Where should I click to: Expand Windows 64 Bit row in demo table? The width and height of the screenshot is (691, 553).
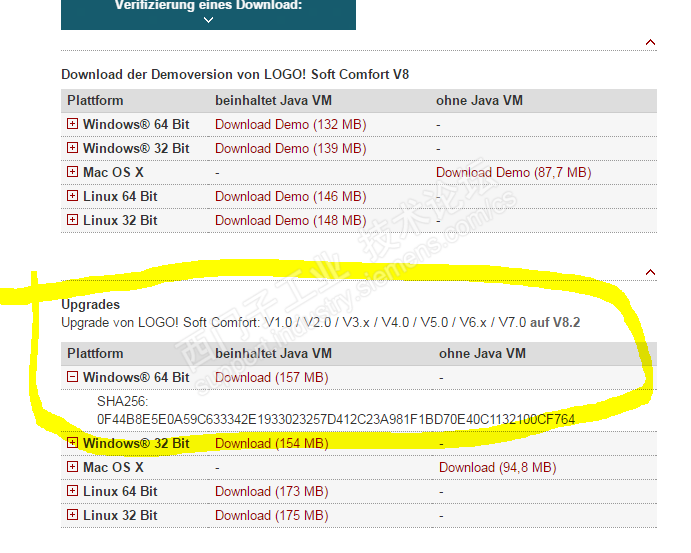coord(72,124)
